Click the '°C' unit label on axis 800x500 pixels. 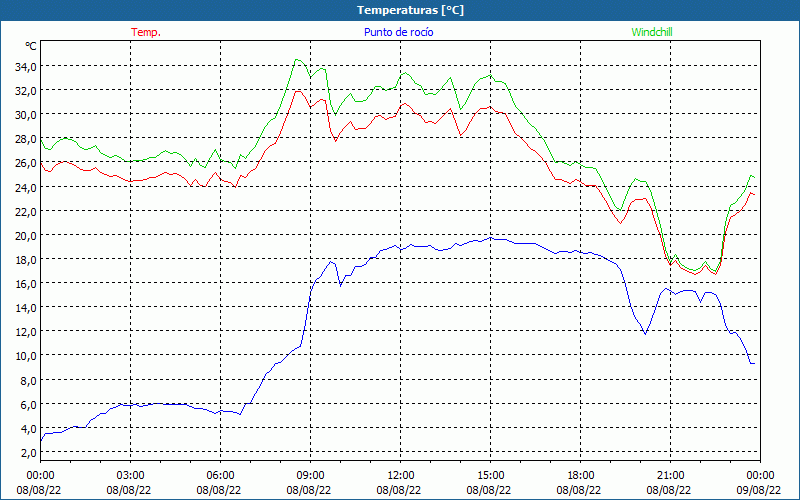[x=31, y=46]
